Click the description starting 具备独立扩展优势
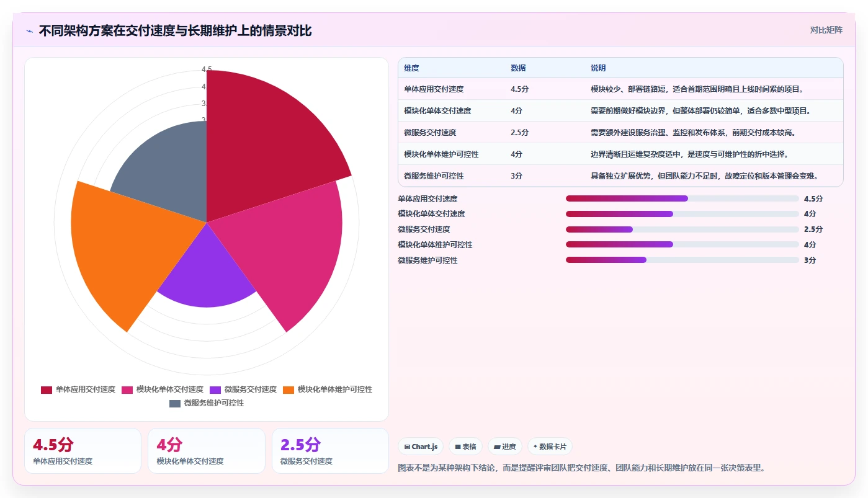 click(704, 176)
